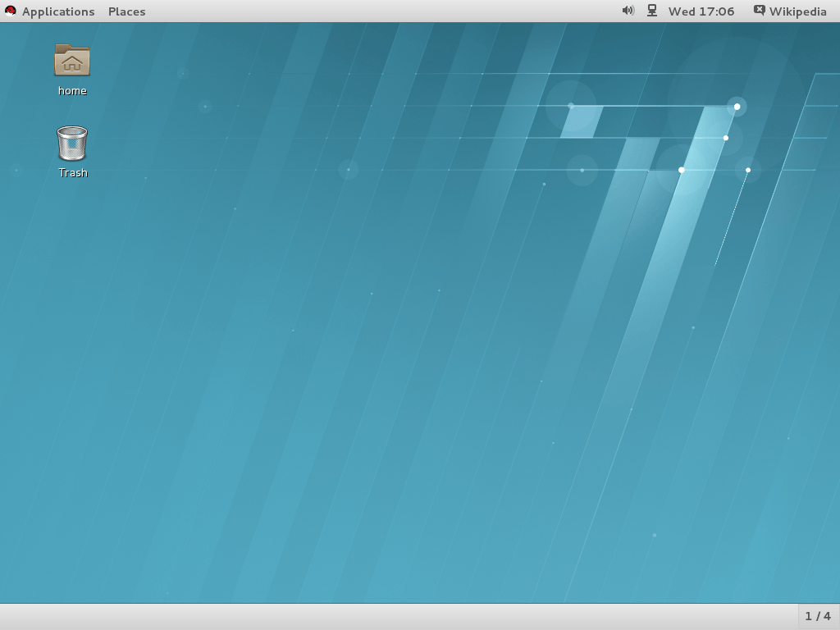The height and width of the screenshot is (630, 840).
Task: Select the home folder icon
Action: coord(72,61)
